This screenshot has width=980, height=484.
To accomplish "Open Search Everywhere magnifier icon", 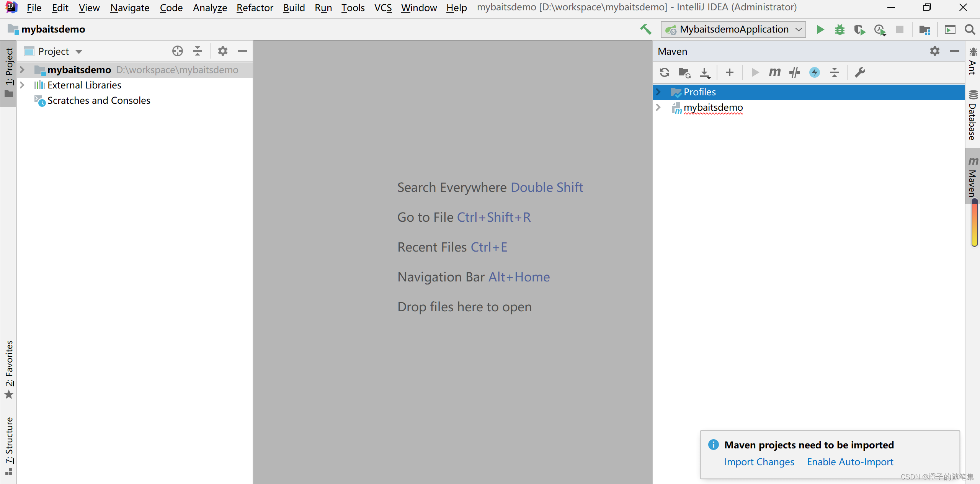I will point(970,29).
